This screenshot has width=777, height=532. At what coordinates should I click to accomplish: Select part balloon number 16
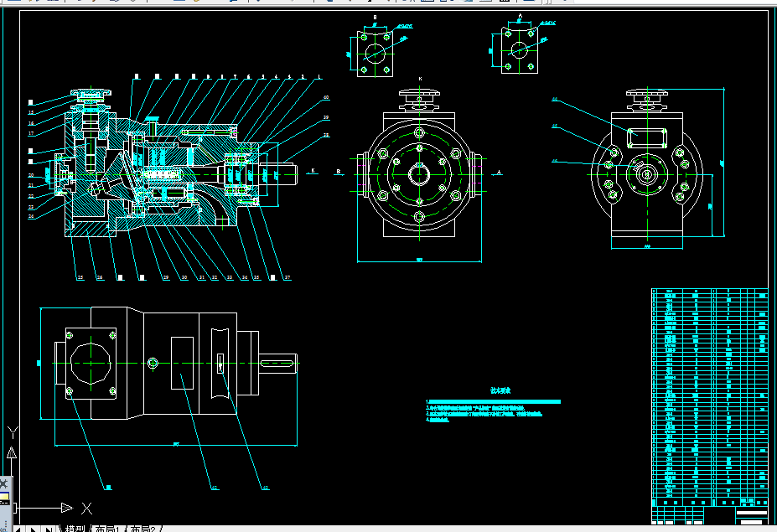31,123
